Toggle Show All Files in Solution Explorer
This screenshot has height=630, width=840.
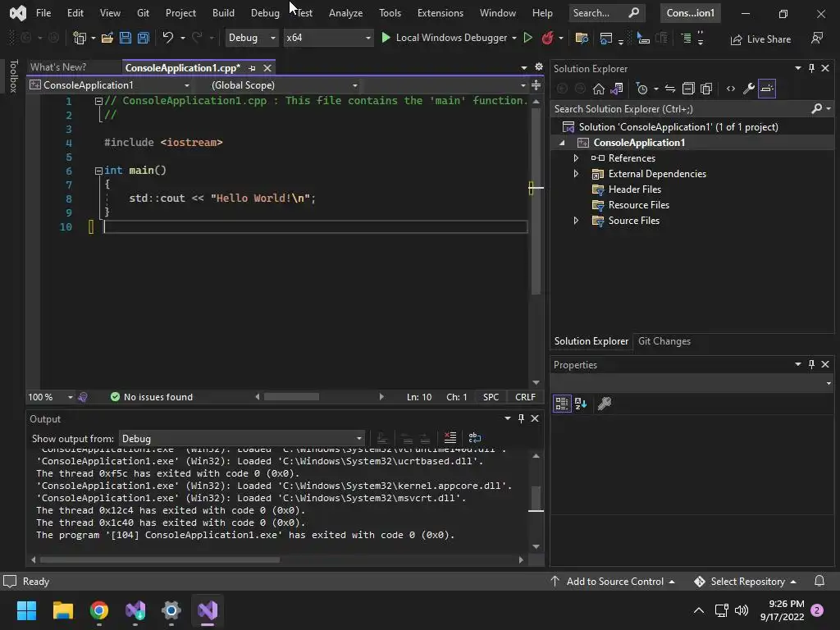click(706, 89)
